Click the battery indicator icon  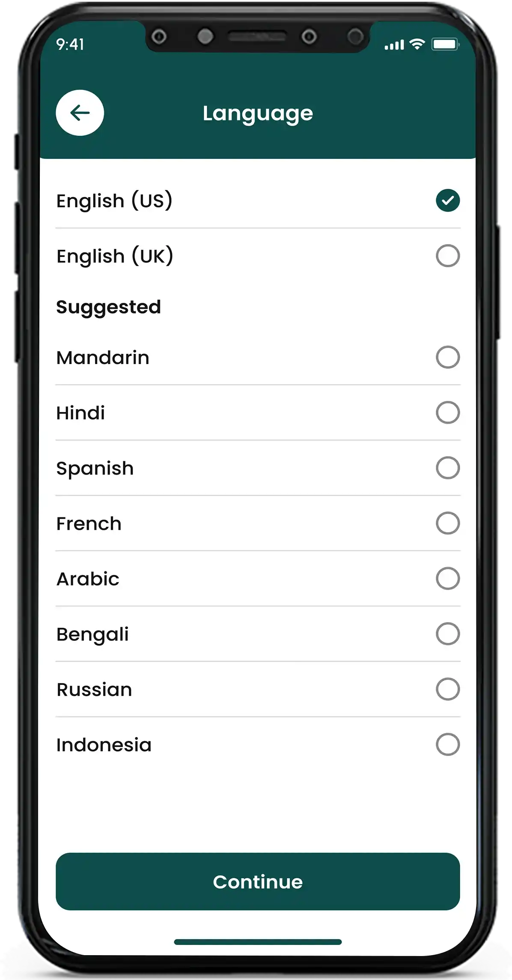click(x=445, y=44)
